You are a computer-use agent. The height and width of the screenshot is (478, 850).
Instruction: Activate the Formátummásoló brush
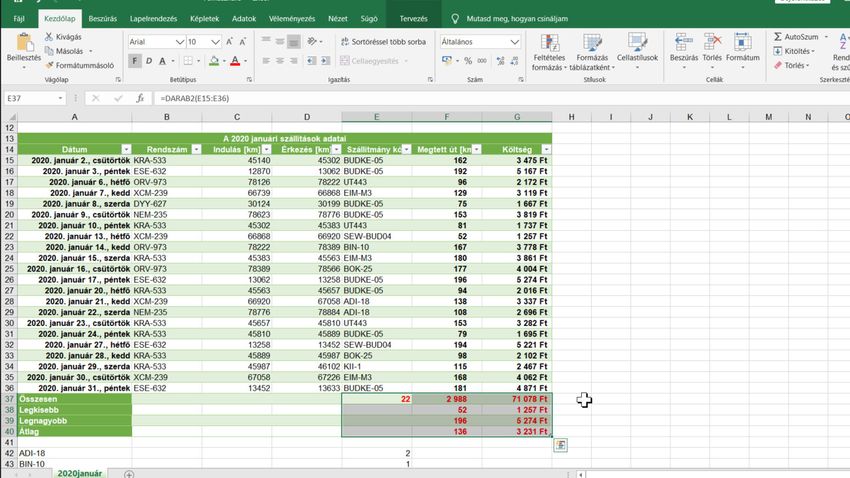[x=49, y=65]
